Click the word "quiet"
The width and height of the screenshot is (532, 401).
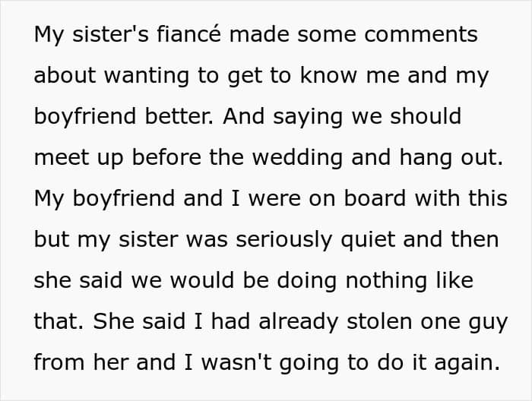[368, 240]
